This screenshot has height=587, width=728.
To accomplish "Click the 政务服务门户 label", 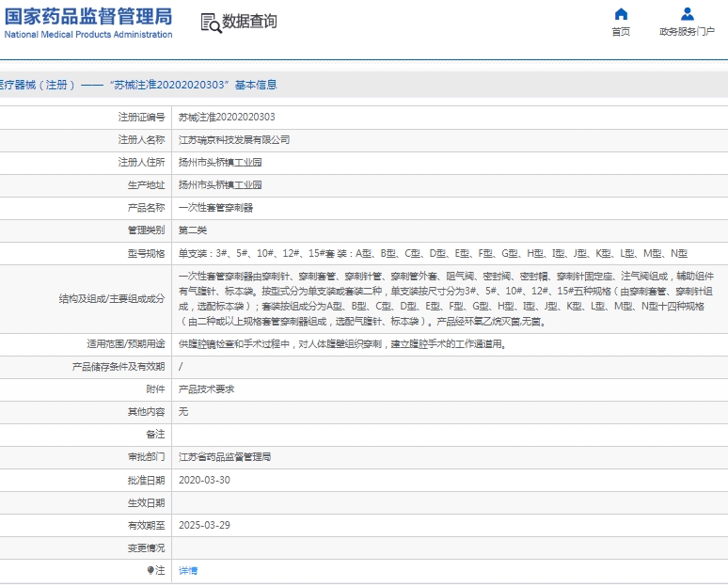I will click(688, 32).
